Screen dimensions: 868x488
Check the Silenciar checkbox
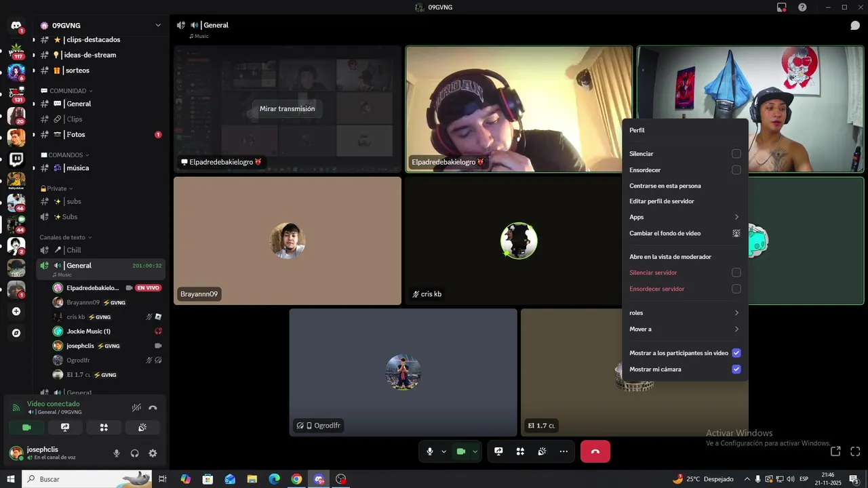[736, 154]
